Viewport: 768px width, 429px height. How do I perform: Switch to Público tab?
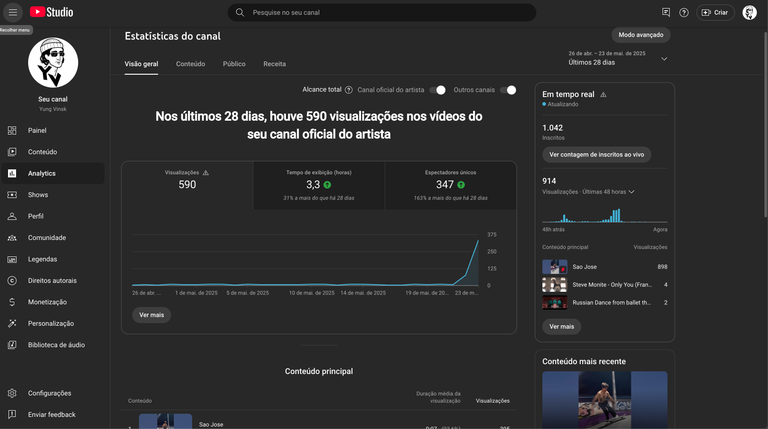tap(234, 64)
